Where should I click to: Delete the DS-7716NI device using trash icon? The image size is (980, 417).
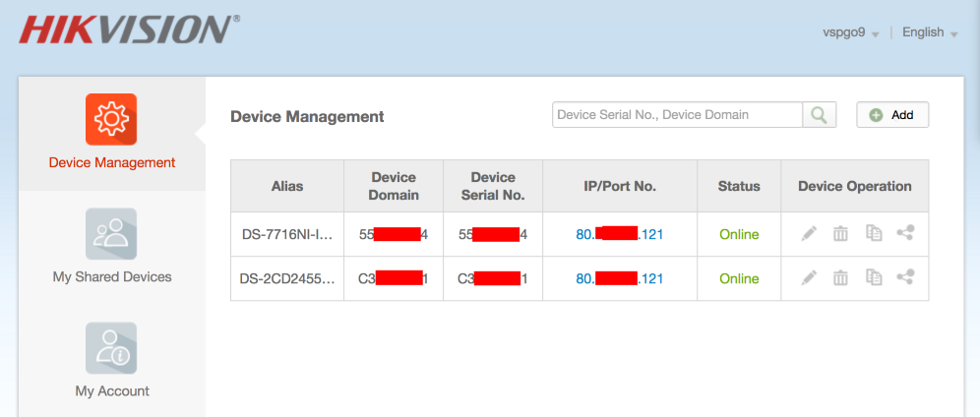[840, 234]
